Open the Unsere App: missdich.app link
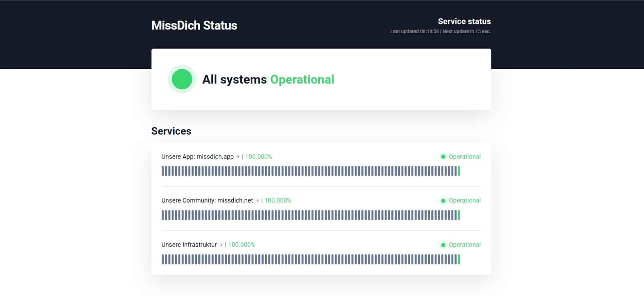The width and height of the screenshot is (644, 296). pyautogui.click(x=197, y=157)
